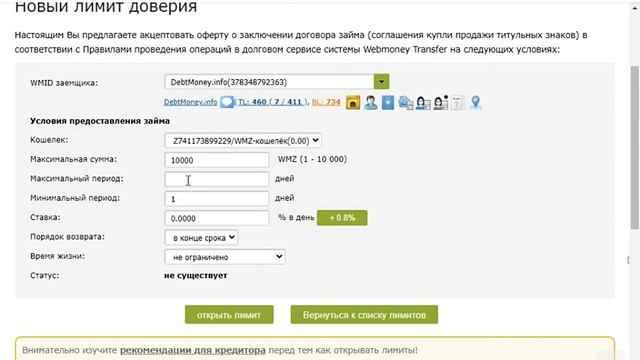
Task: Open the Время жизни dropdown
Action: [x=225, y=257]
